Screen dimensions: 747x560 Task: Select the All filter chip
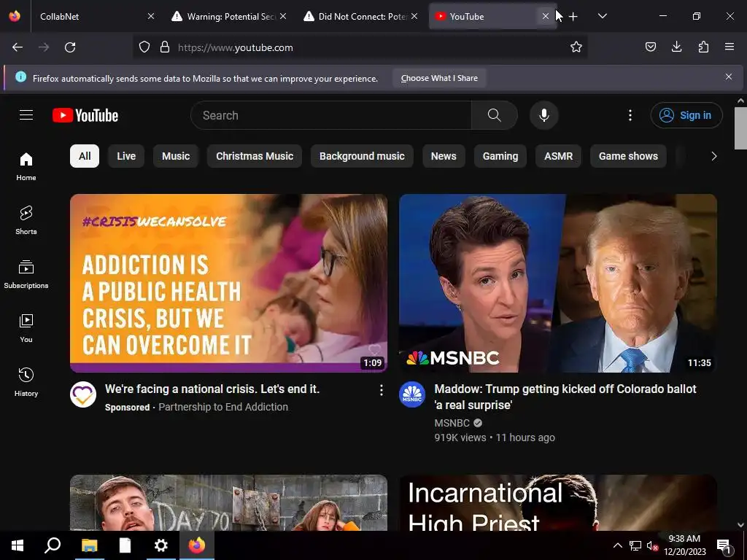(x=85, y=156)
